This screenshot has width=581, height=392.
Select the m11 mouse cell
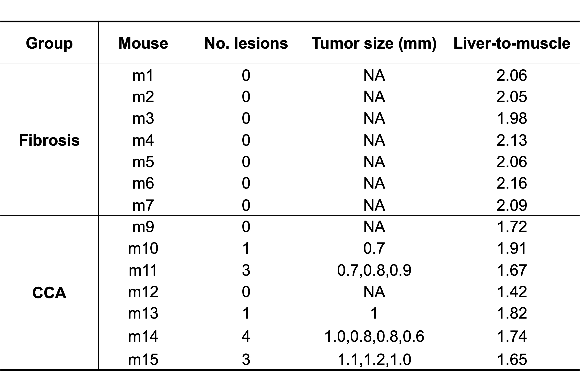pyautogui.click(x=143, y=270)
